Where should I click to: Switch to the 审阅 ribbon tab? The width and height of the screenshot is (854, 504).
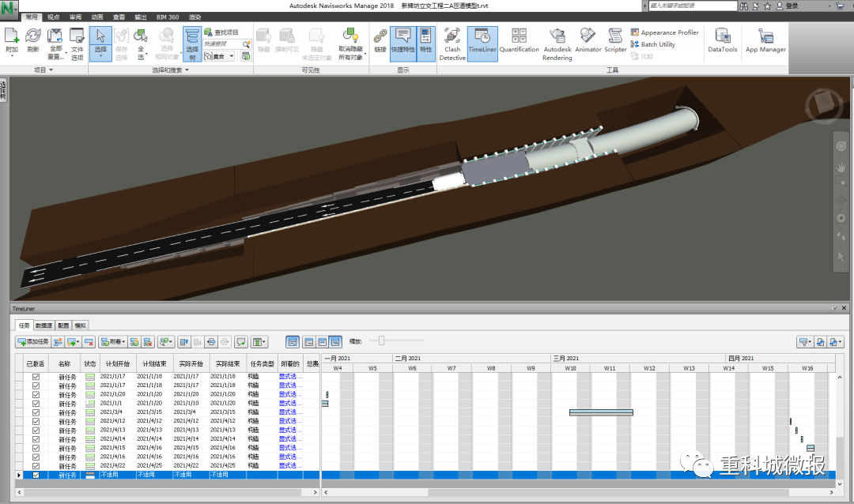(75, 17)
